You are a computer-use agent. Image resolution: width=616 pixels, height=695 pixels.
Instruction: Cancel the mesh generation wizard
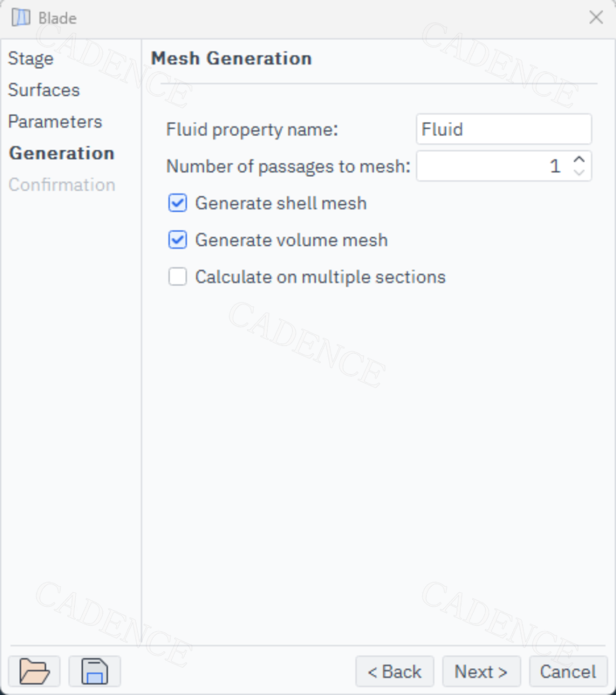pyautogui.click(x=568, y=672)
